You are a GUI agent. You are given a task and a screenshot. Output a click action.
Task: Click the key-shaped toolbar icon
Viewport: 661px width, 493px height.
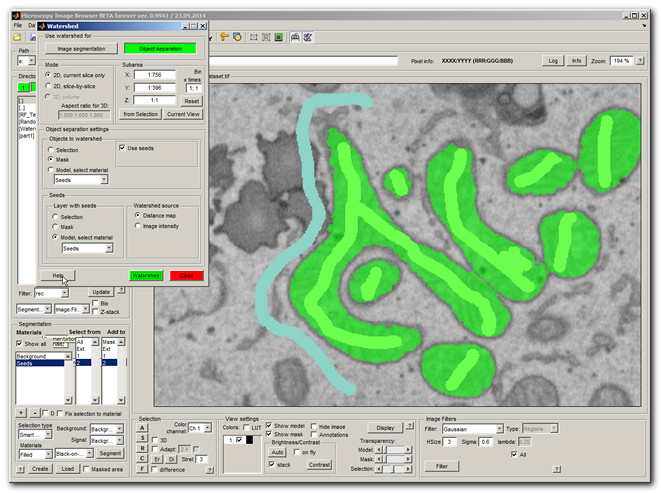(x=224, y=37)
